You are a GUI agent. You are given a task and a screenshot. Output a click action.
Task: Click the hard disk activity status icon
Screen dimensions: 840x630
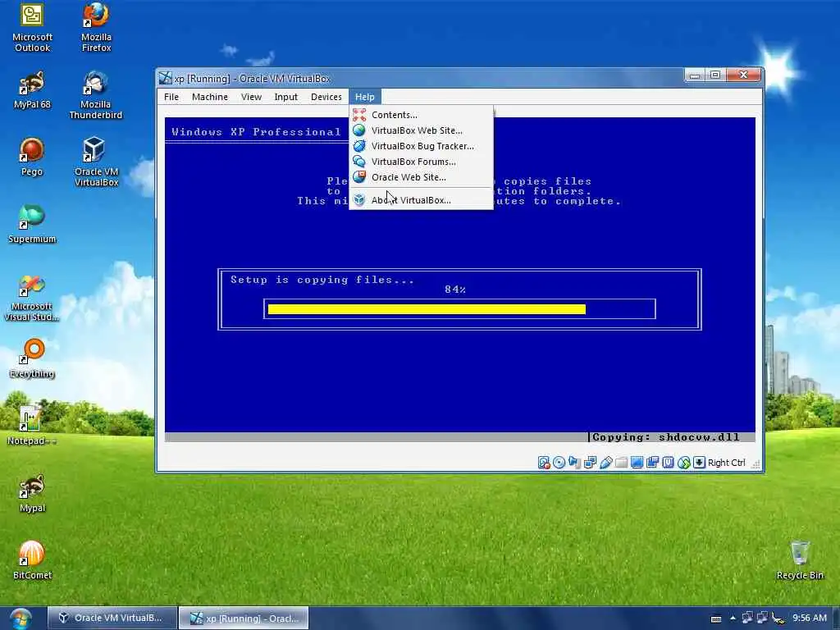click(x=543, y=463)
